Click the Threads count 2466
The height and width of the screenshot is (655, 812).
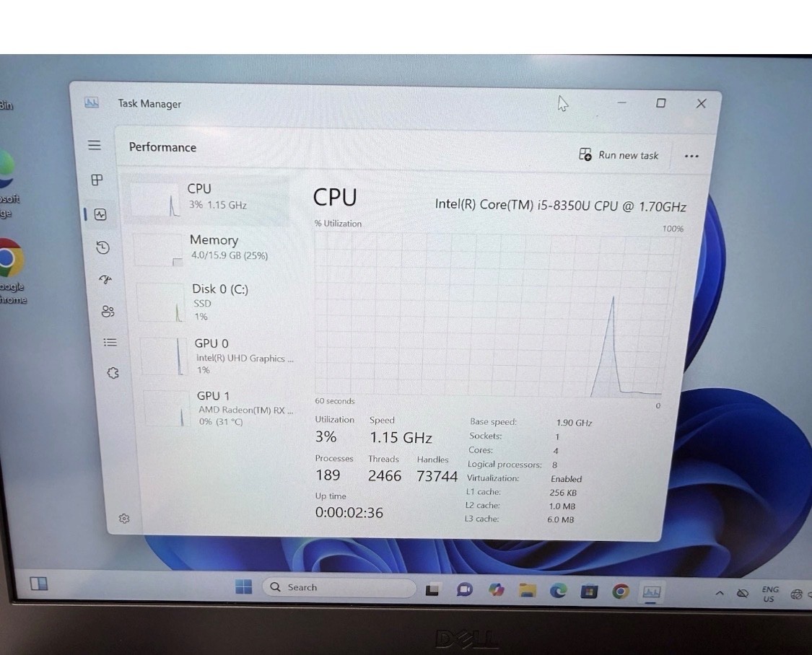point(384,475)
